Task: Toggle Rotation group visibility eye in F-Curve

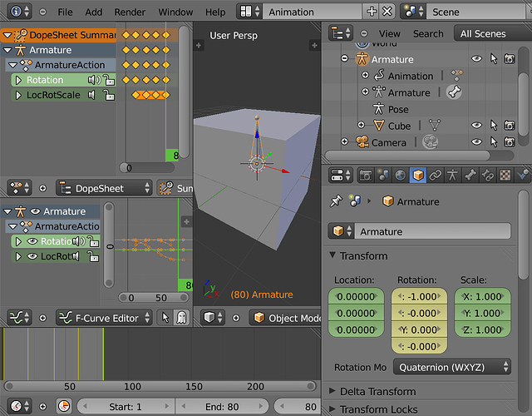Action: point(32,241)
